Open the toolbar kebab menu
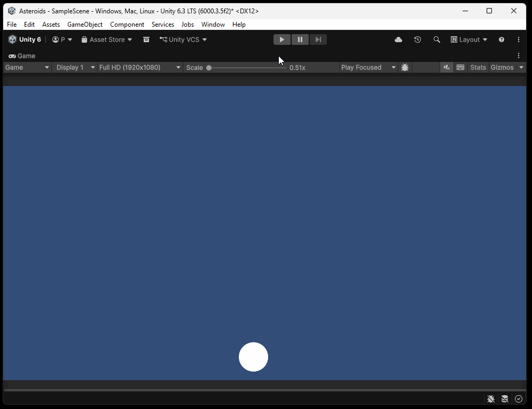The width and height of the screenshot is (532, 409). click(519, 40)
